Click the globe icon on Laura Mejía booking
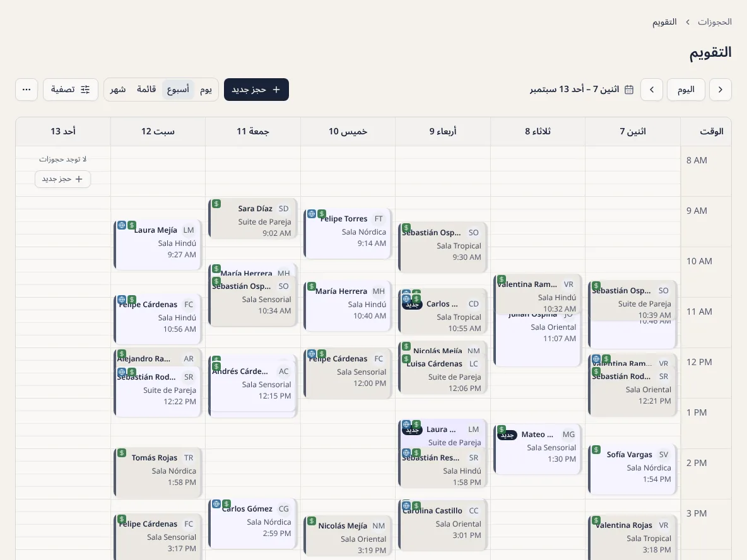 tap(122, 225)
